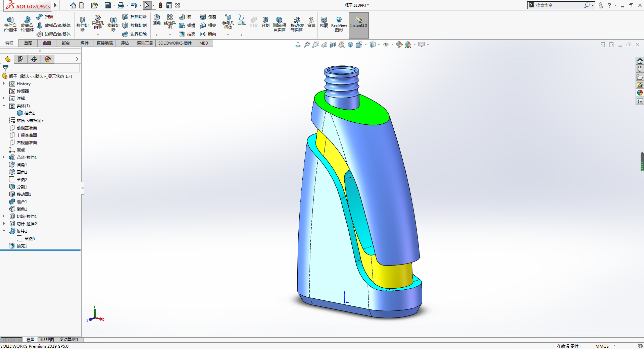Select the Draft (拔模) tool
This screenshot has height=349, width=644.
tap(187, 25)
